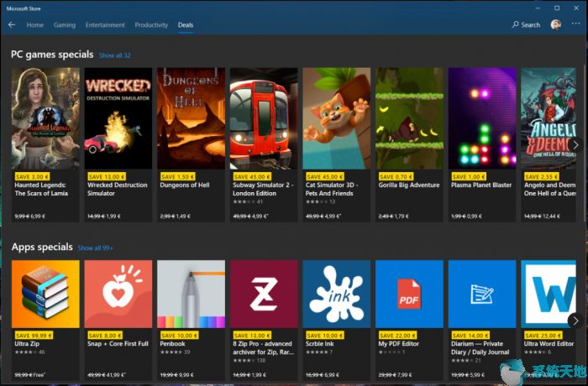Open the Penbook pen icon

(191, 295)
